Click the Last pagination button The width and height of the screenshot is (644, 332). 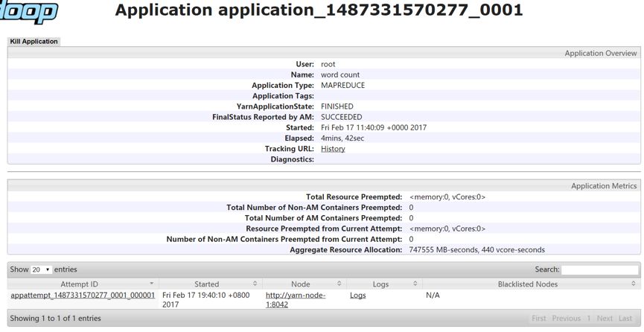625,318
